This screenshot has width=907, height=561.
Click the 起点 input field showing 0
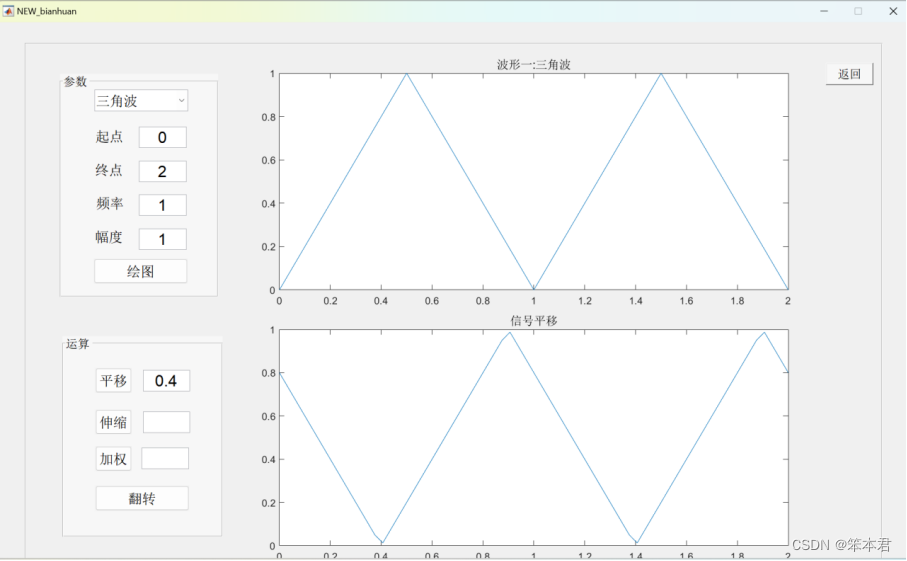[163, 137]
